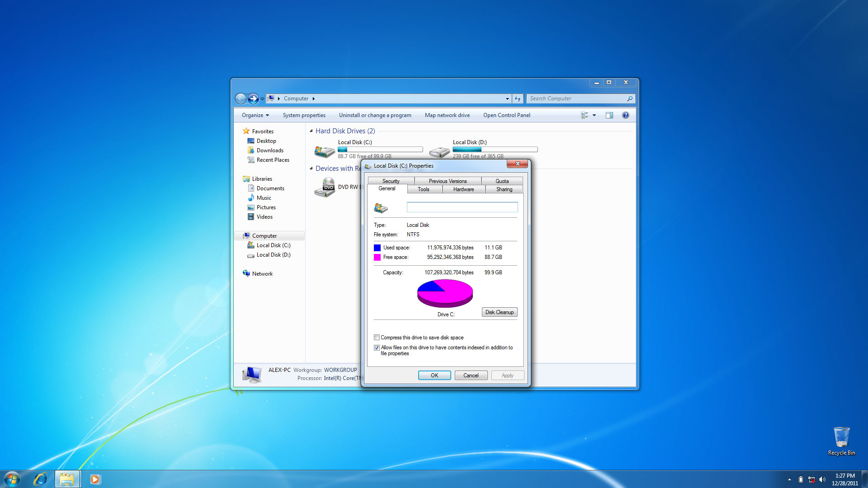Viewport: 868px width, 488px height.
Task: Click the preview pane toggle icon
Action: click(609, 115)
